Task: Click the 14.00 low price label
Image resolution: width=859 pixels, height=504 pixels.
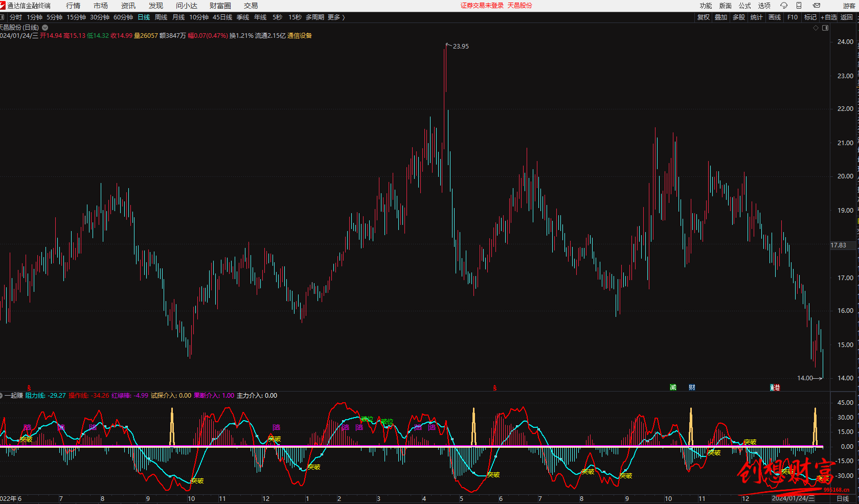Action: [x=805, y=378]
